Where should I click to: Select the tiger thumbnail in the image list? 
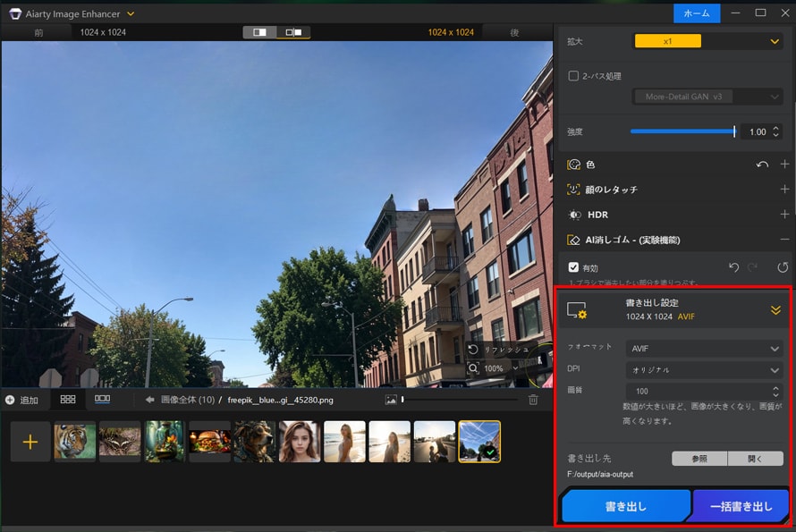pyautogui.click(x=75, y=441)
